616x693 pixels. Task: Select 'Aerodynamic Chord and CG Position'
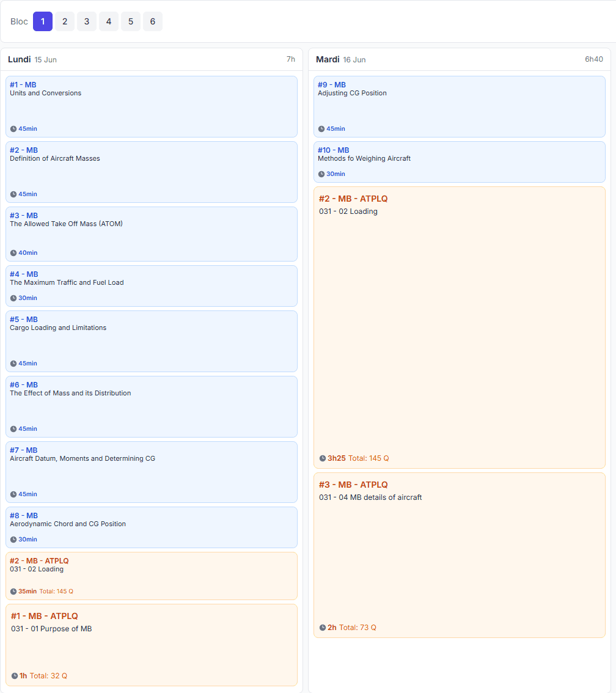(x=68, y=524)
